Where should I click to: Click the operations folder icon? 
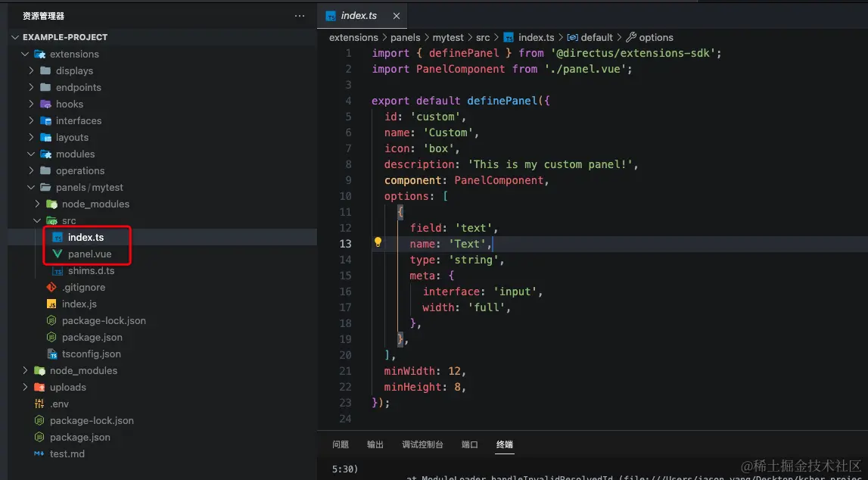click(45, 170)
